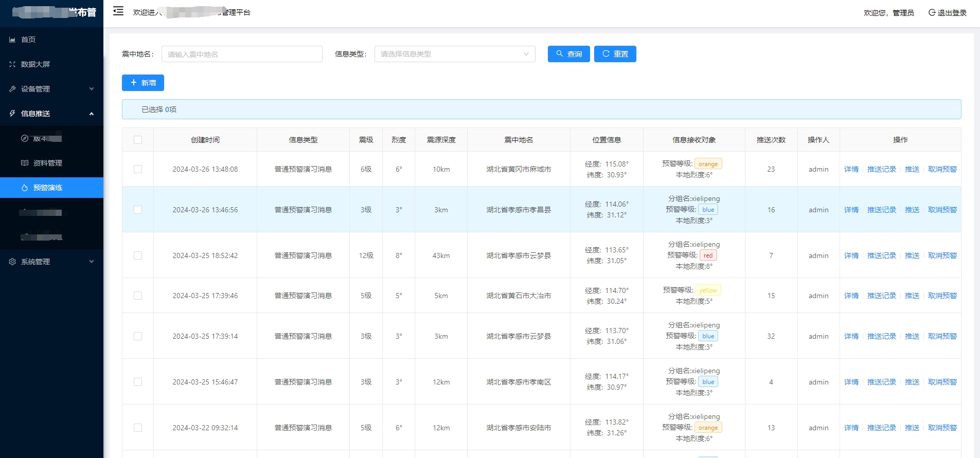
Task: Expand 系统管理 menu chevron
Action: (92, 262)
